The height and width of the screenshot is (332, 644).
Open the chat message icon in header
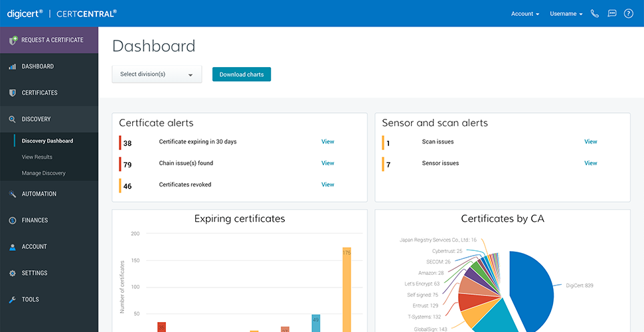pos(611,13)
